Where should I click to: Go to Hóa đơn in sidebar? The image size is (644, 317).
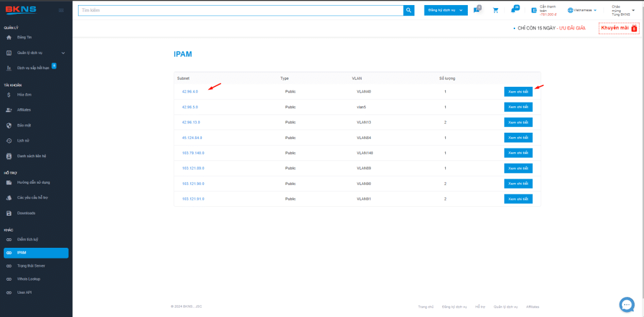25,94
